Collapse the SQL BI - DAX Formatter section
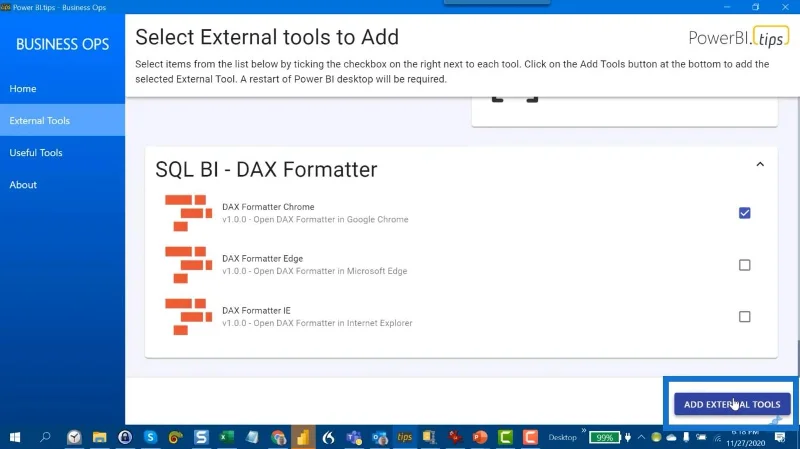Screen dimensions: 800x449 click(760, 164)
